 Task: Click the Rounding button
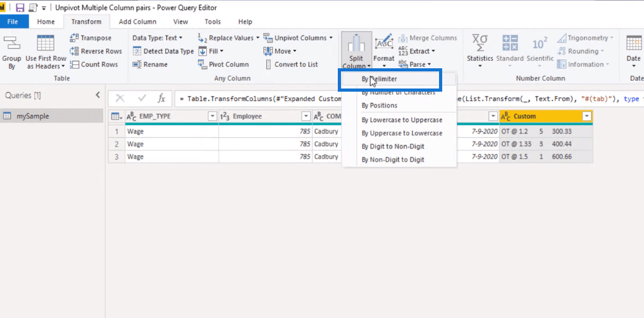pos(580,51)
